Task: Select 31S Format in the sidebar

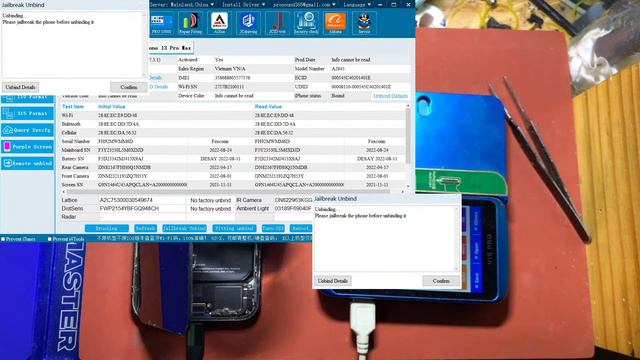Action: pyautogui.click(x=27, y=113)
